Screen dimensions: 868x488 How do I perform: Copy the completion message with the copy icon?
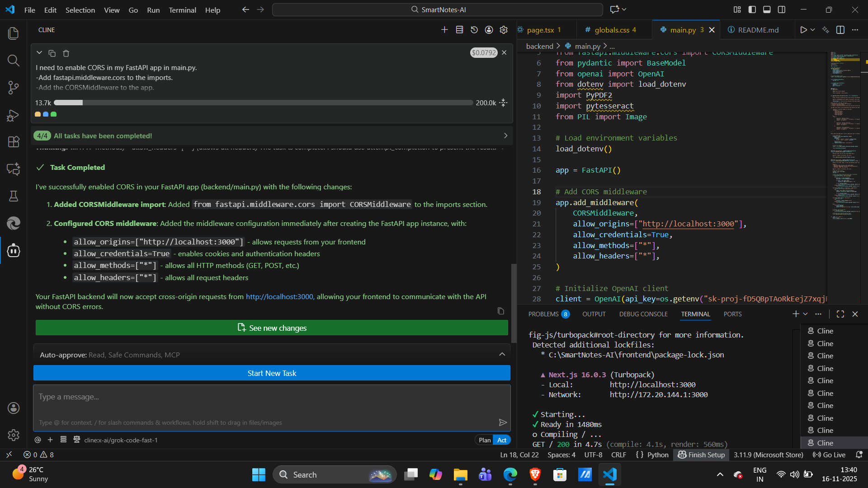pyautogui.click(x=500, y=311)
